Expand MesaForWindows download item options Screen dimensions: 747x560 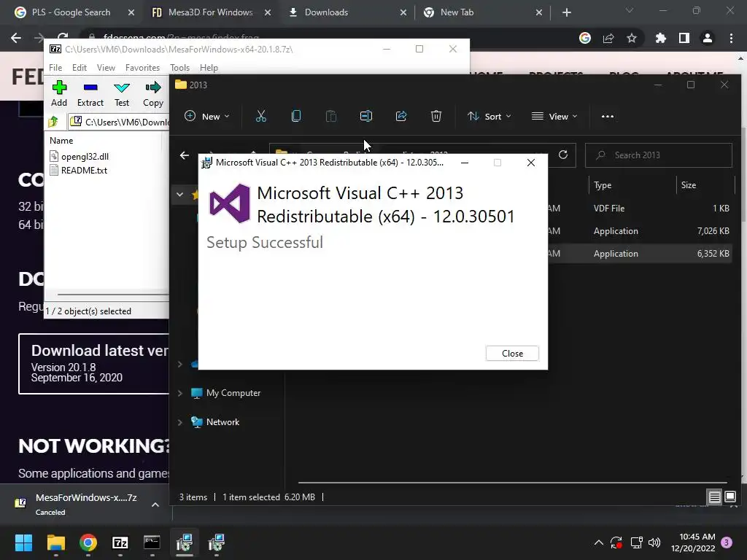click(x=155, y=505)
